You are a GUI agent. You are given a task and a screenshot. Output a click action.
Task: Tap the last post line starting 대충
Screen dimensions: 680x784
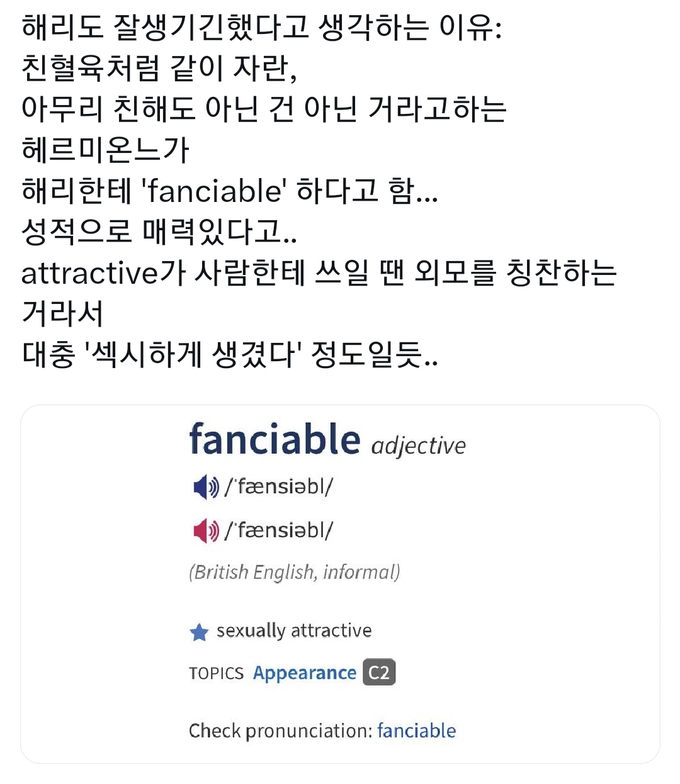coord(229,355)
